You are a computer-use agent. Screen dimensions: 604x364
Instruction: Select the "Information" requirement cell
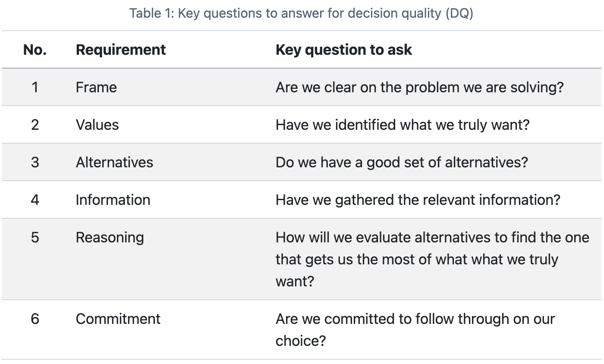point(113,200)
